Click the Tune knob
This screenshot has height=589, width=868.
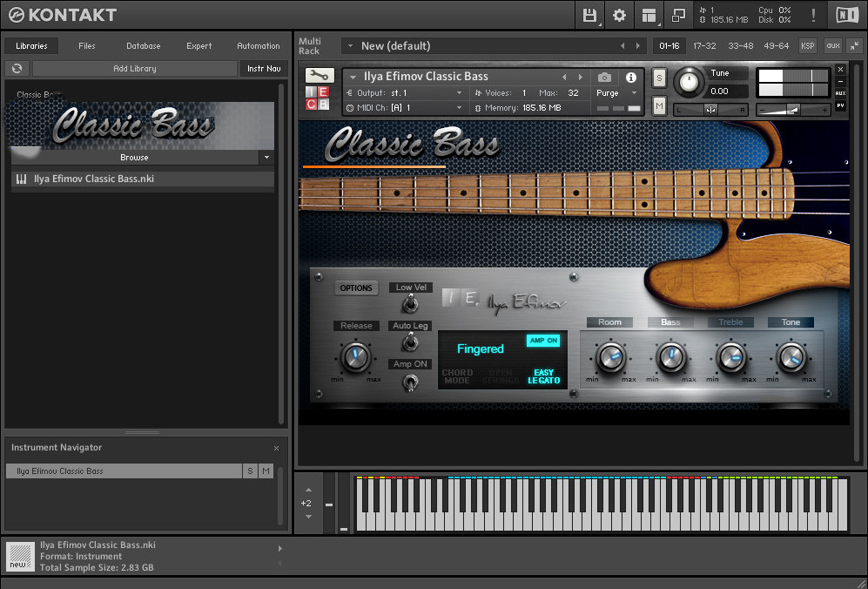coord(689,82)
